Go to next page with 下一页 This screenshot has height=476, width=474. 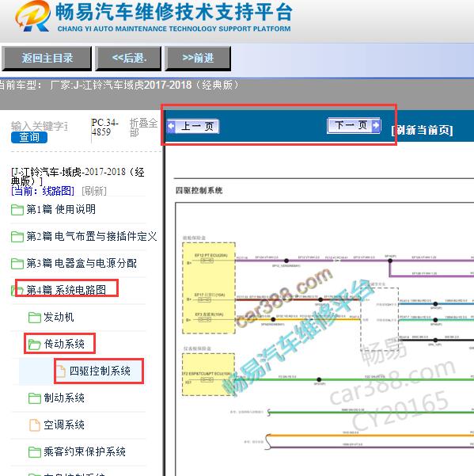(354, 125)
